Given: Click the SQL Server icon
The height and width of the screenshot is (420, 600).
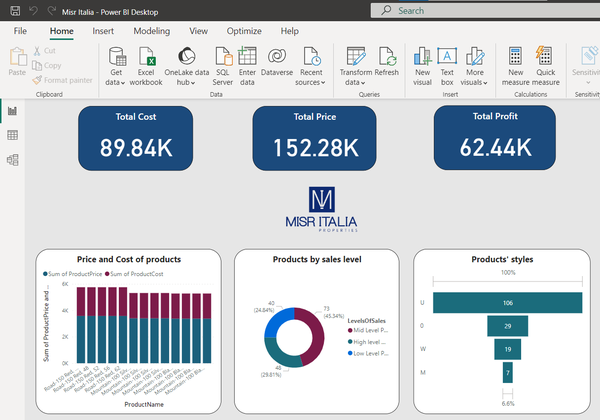Looking at the screenshot, I should [221, 65].
